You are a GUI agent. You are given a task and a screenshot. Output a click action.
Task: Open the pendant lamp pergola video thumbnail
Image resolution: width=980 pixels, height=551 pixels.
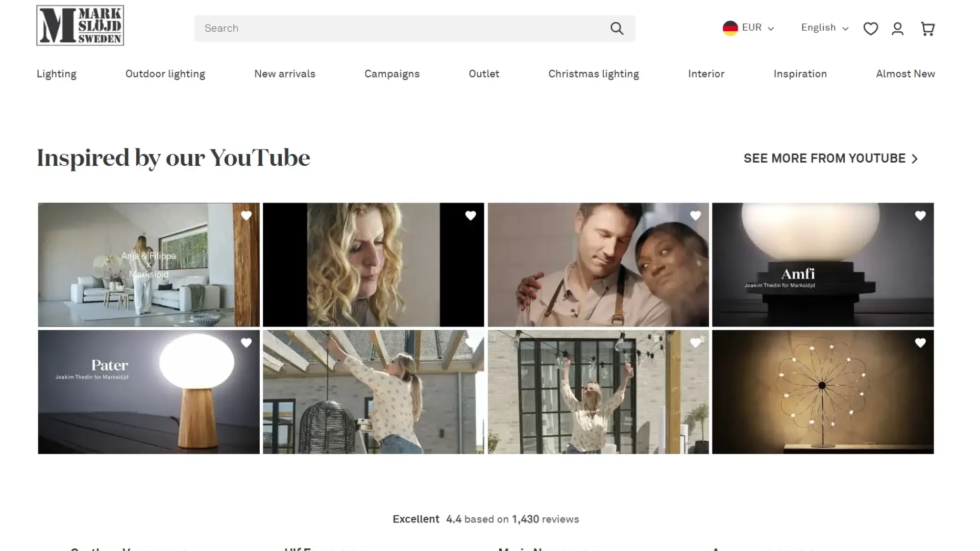tap(373, 392)
